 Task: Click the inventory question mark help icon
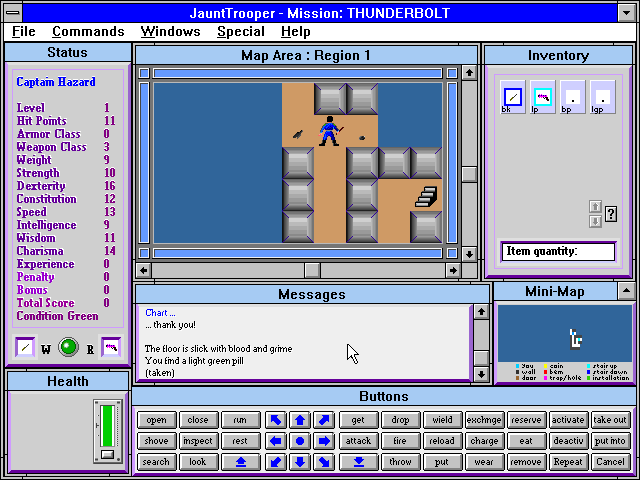tap(611, 214)
